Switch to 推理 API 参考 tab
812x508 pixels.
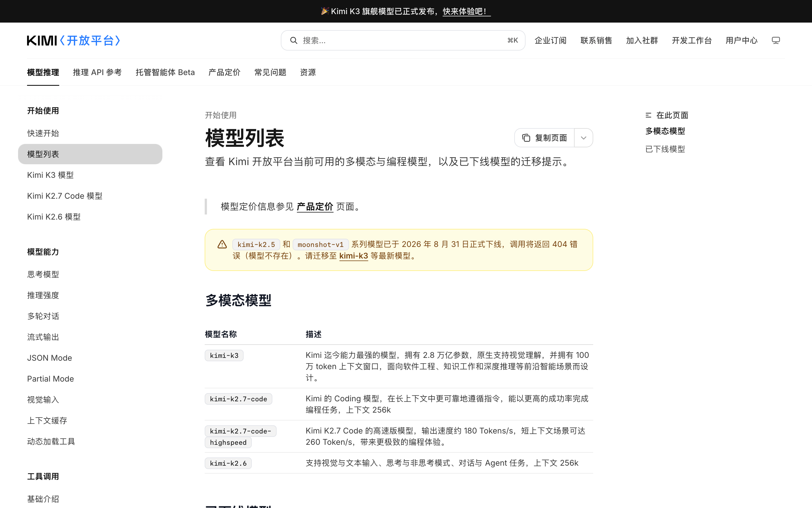97,72
